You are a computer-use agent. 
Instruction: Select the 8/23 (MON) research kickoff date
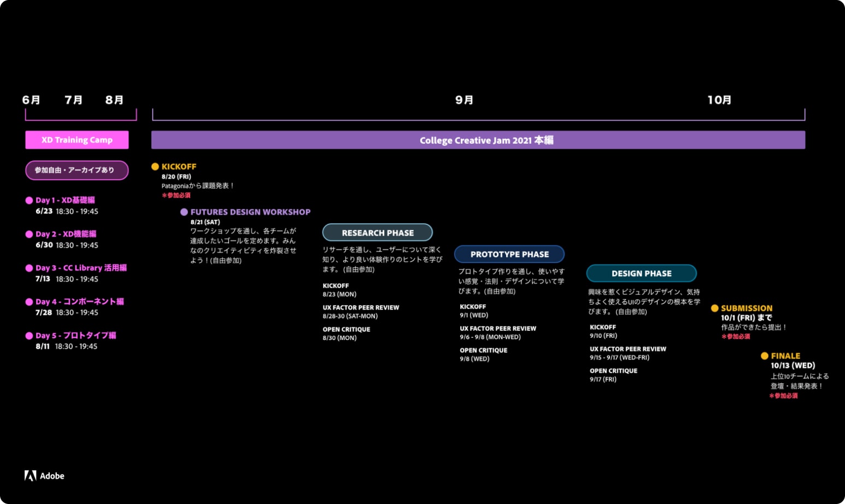[x=339, y=294]
